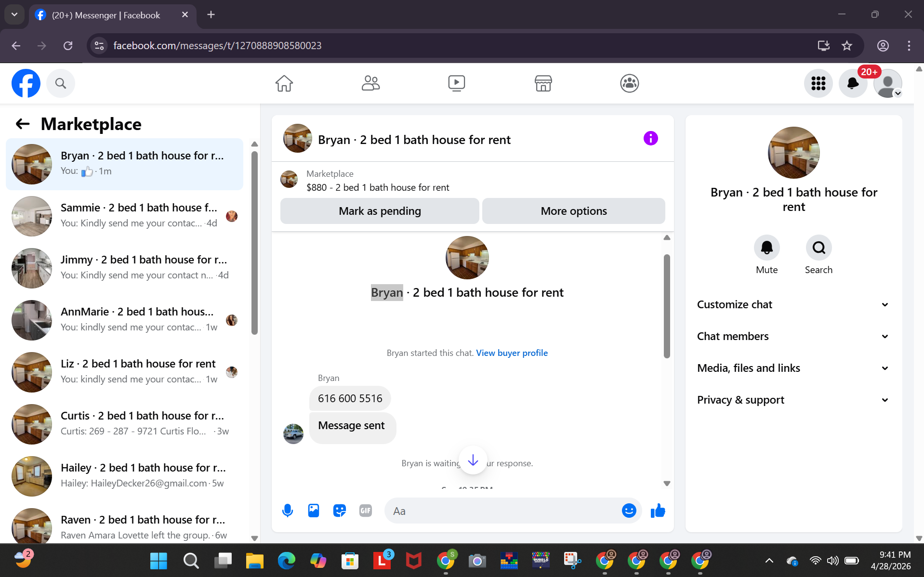Open the Facebook notifications bell

pyautogui.click(x=853, y=83)
